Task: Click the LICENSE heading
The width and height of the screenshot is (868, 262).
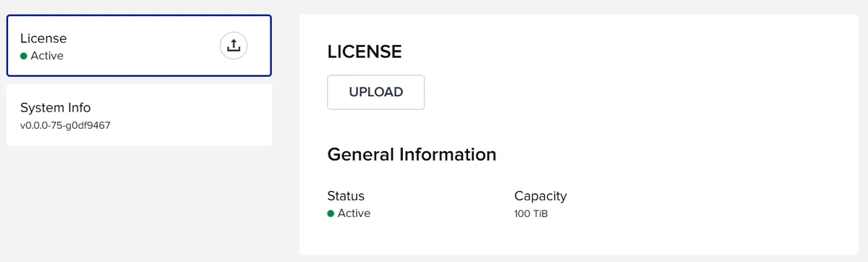Action: (364, 51)
